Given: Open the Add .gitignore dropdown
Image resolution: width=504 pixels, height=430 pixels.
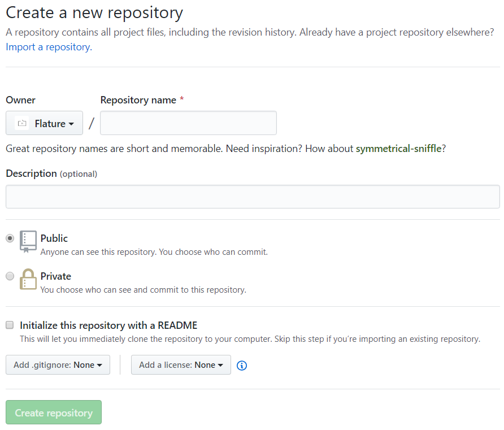Looking at the screenshot, I should click(58, 365).
